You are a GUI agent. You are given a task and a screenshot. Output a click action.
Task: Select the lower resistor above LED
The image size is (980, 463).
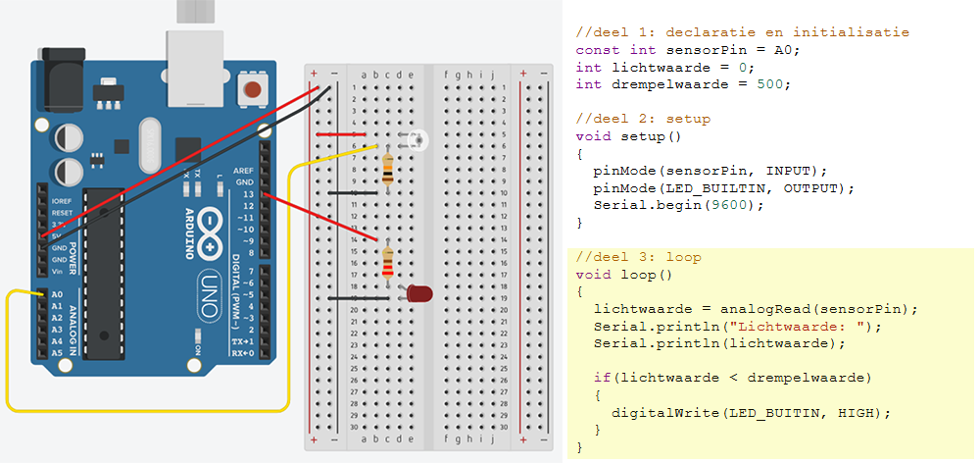click(x=389, y=263)
